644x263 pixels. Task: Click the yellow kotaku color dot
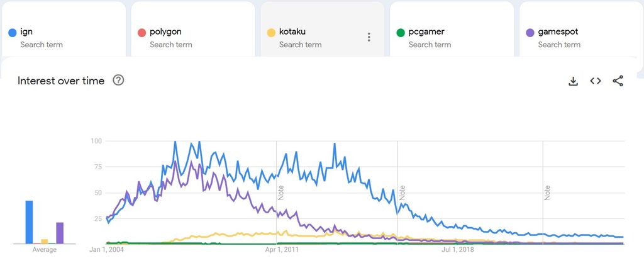pyautogui.click(x=271, y=32)
